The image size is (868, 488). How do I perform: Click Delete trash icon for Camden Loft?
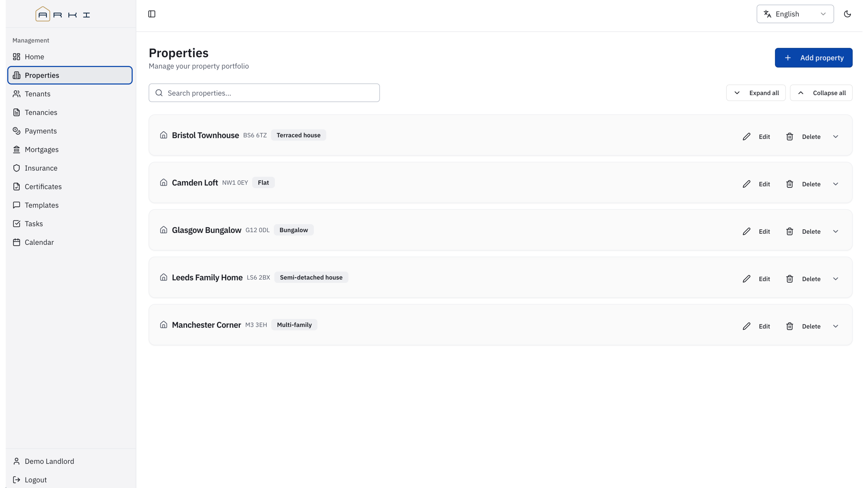point(790,184)
